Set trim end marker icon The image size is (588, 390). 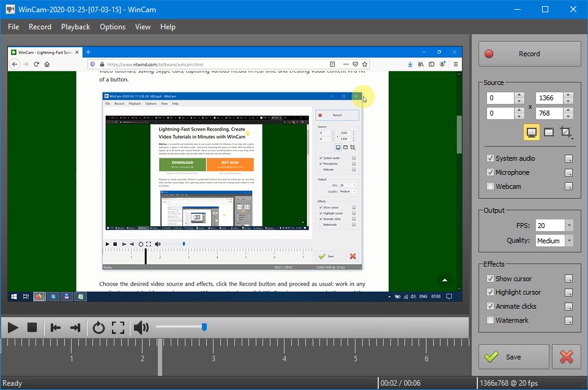[x=75, y=328]
